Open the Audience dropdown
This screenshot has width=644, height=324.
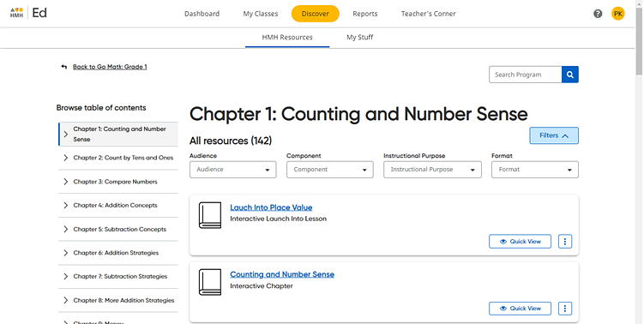[233, 170]
